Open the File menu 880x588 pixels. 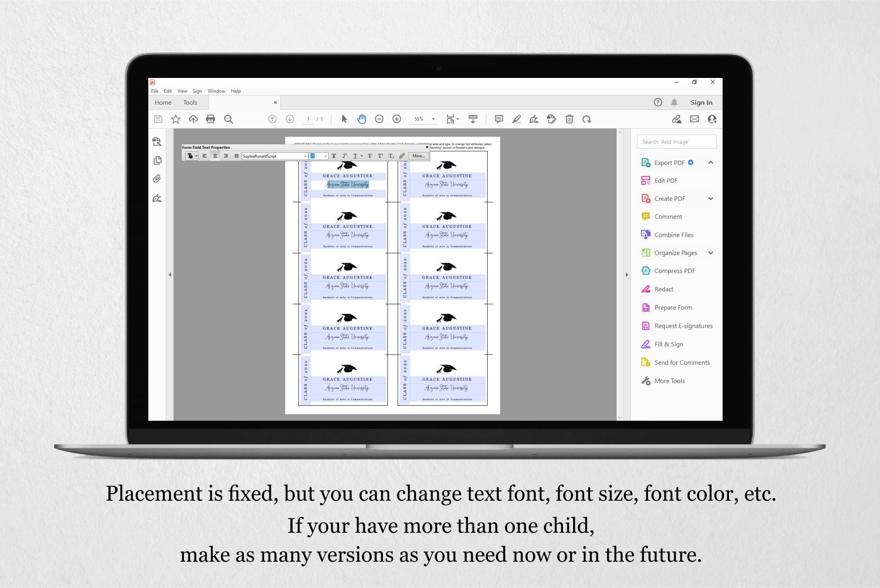click(155, 91)
